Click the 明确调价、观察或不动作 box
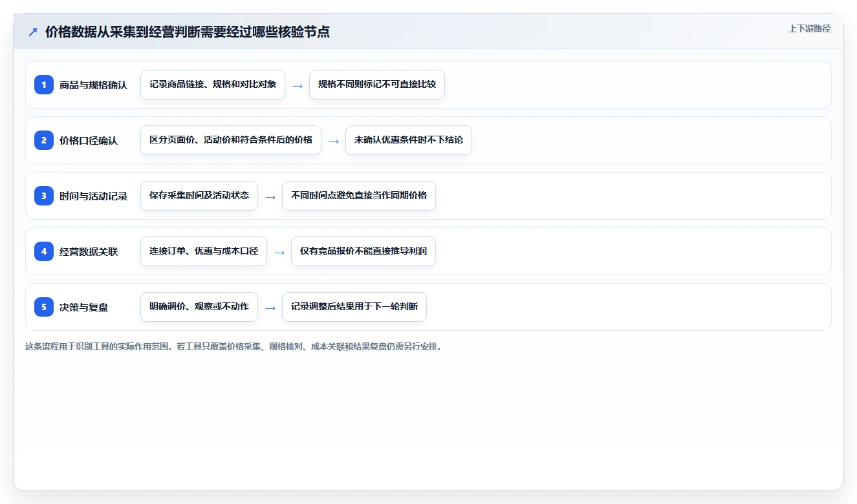The height and width of the screenshot is (504, 857). pos(199,307)
